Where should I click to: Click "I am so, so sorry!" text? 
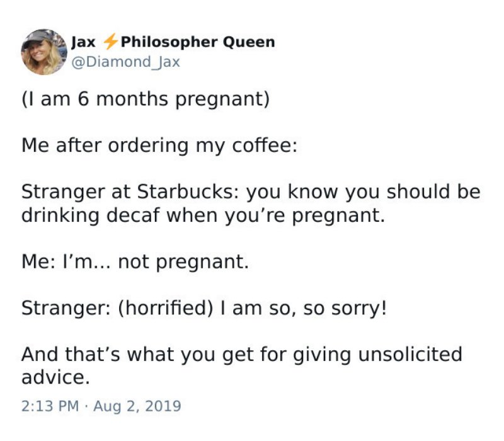[x=304, y=308]
